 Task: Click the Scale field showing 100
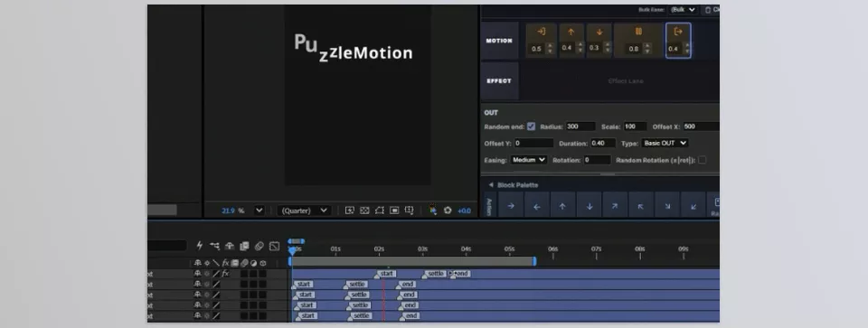(635, 127)
